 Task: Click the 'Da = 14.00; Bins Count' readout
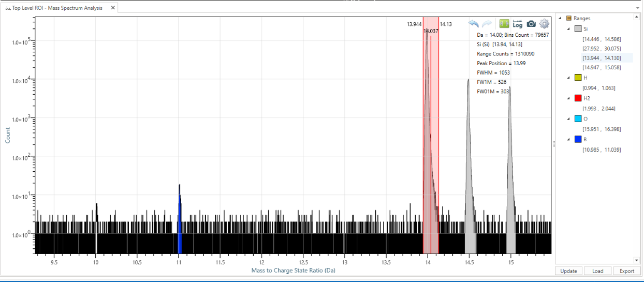[513, 35]
